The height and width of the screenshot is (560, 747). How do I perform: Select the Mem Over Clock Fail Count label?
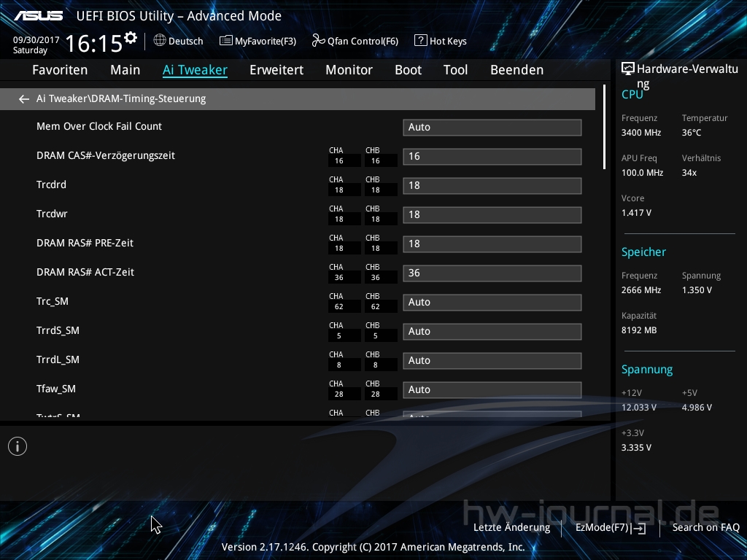pyautogui.click(x=99, y=126)
